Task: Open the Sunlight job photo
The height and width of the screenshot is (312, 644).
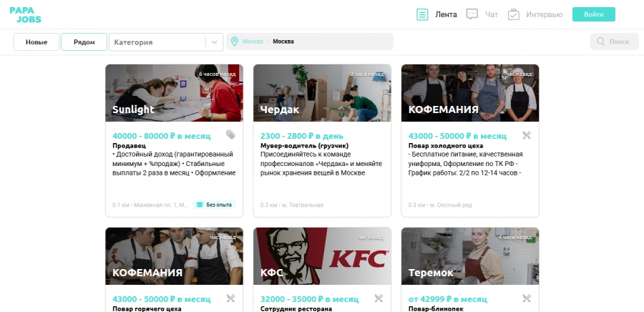Action: (174, 93)
